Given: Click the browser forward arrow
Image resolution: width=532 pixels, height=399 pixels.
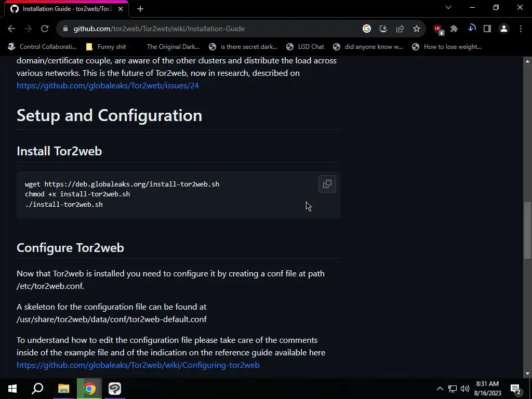Looking at the screenshot, I should click(28, 29).
